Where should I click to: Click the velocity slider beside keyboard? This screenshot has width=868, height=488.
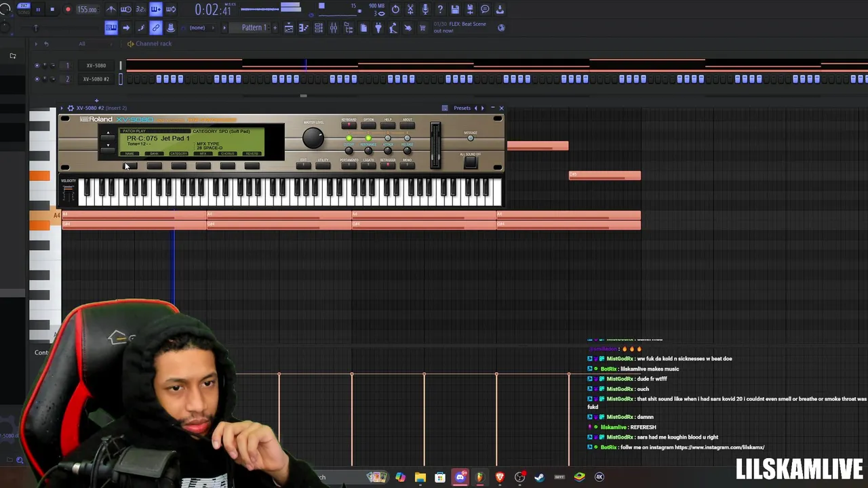coord(68,194)
